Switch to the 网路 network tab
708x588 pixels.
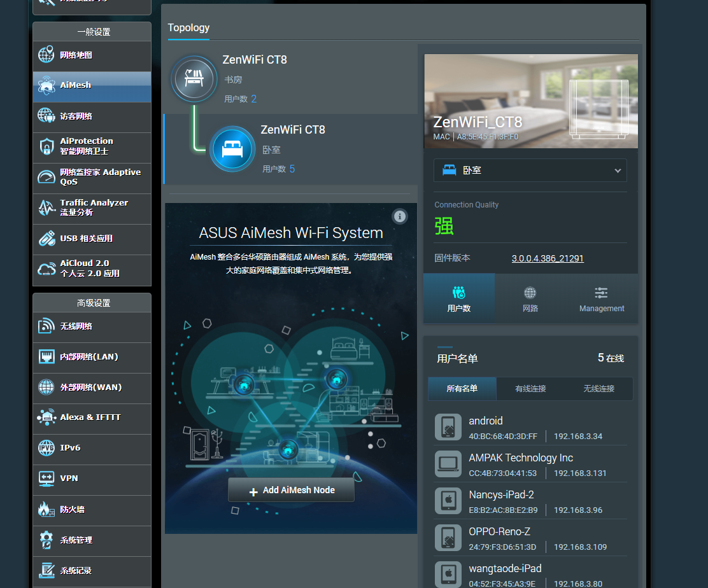[x=530, y=298]
